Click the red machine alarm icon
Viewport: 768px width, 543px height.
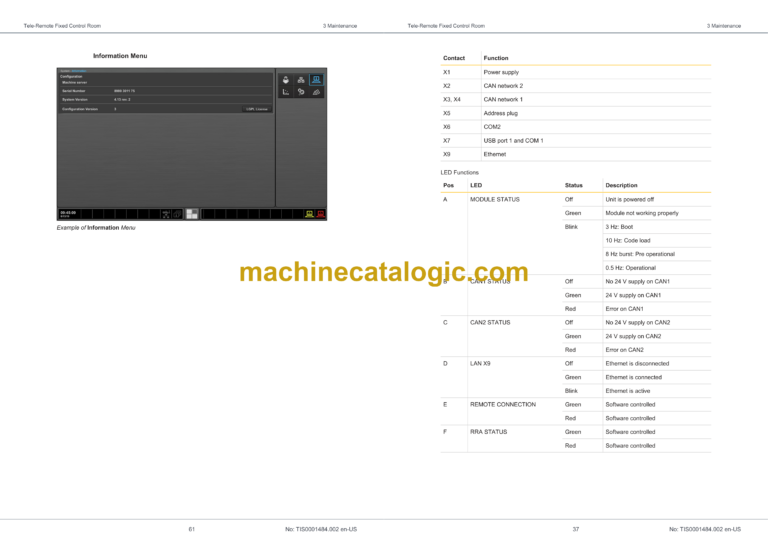(320, 214)
